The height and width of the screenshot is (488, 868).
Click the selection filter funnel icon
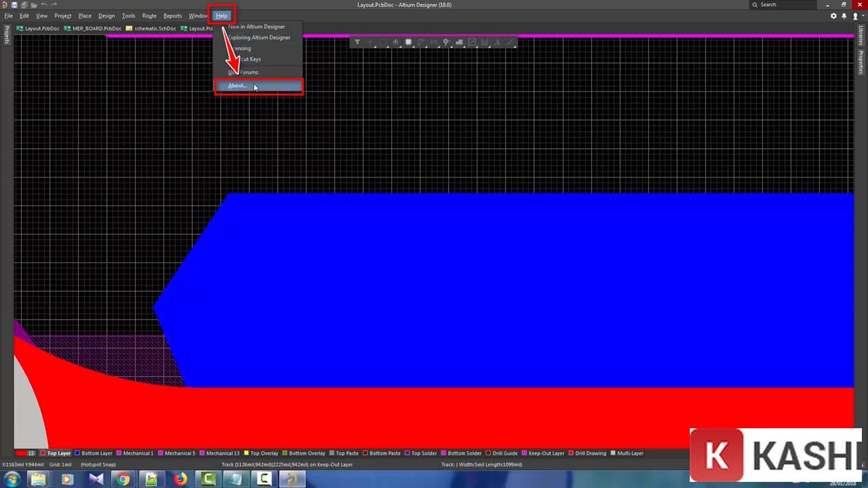357,42
